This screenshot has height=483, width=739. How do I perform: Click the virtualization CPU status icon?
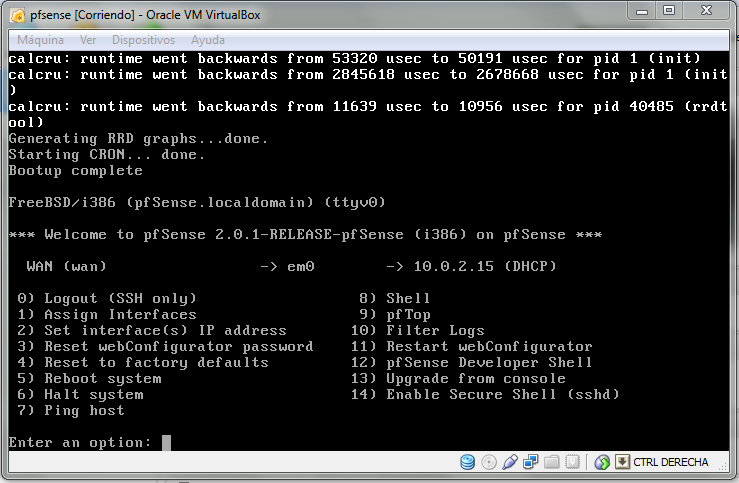[x=572, y=462]
